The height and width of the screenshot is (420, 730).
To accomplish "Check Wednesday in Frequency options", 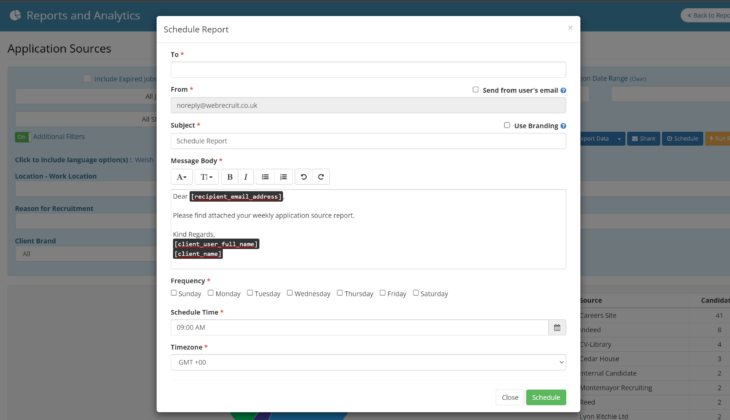I will click(290, 293).
